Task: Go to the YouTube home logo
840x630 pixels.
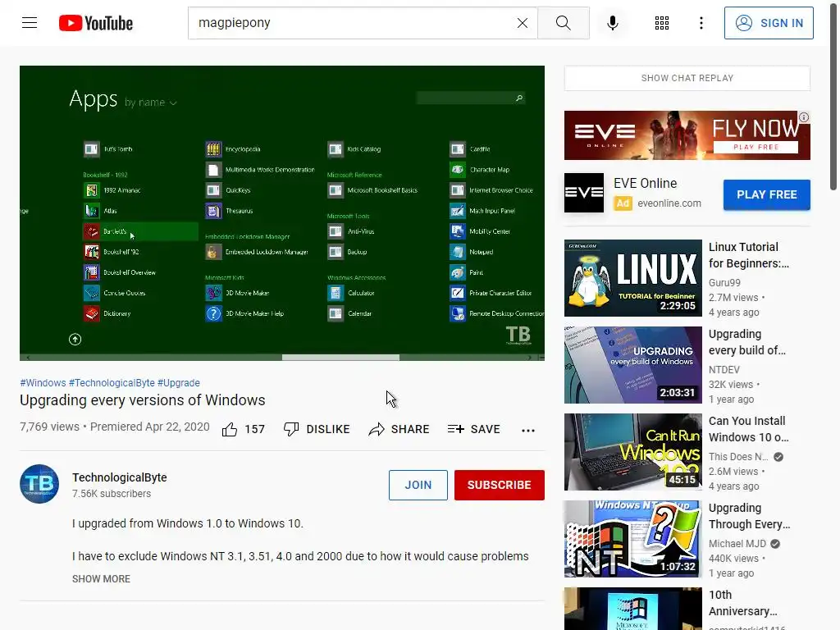Action: click(x=96, y=23)
